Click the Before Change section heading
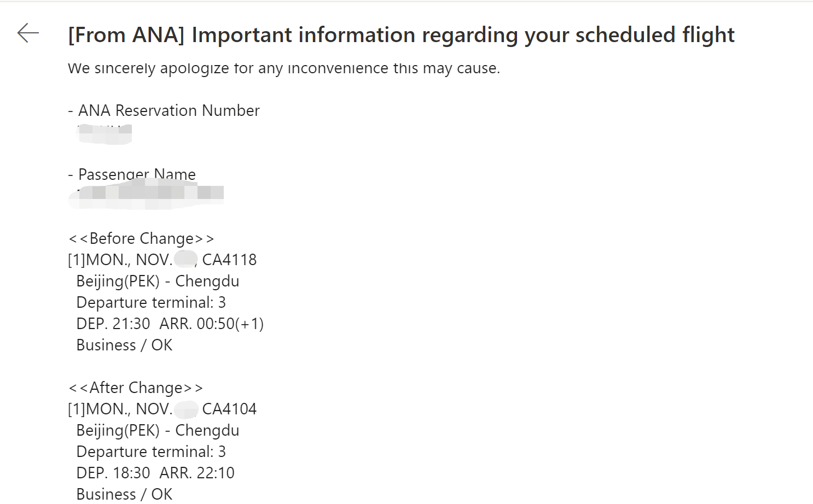This screenshot has width=813, height=504. pyautogui.click(x=141, y=238)
